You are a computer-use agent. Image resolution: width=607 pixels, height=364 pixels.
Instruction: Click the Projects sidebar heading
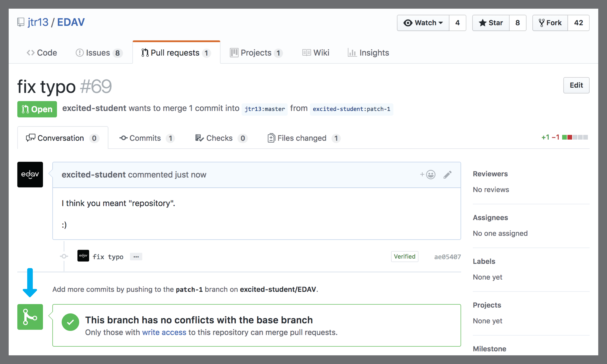pyautogui.click(x=487, y=305)
